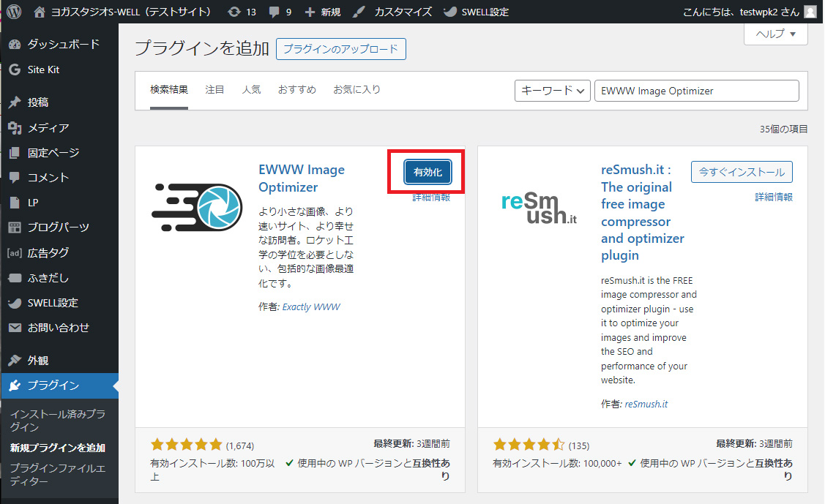Open 詳細情報 link for reSmush.it
Image resolution: width=825 pixels, height=504 pixels.
click(x=774, y=197)
